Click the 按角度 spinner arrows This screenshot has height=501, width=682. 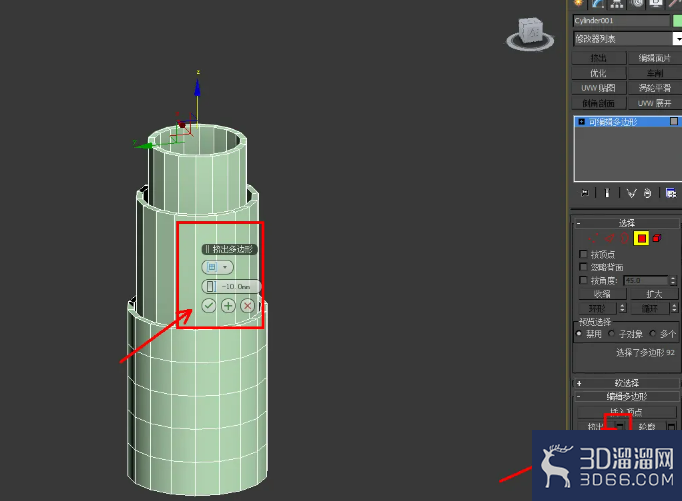point(673,281)
